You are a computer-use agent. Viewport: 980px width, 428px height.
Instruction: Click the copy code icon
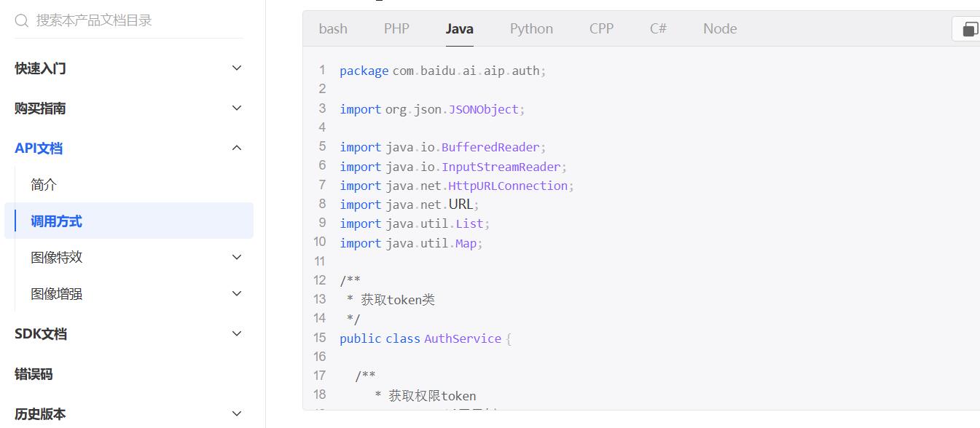point(970,29)
